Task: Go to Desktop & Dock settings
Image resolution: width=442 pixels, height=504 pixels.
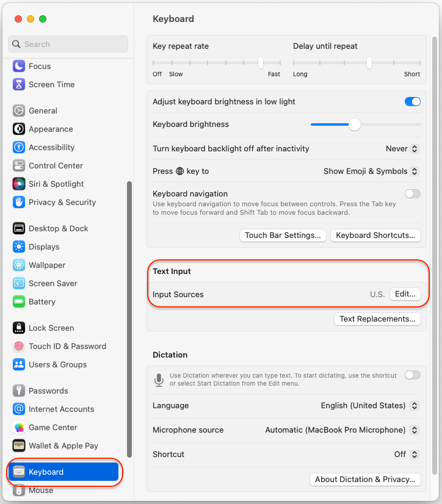Action: point(58,228)
